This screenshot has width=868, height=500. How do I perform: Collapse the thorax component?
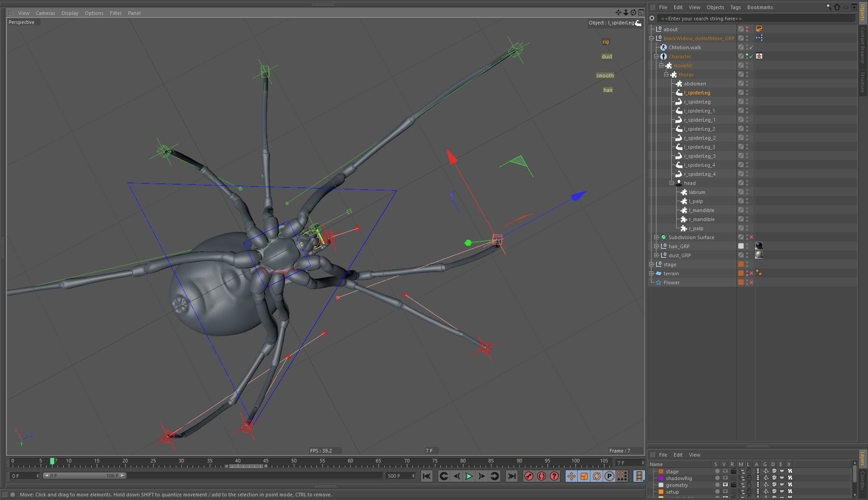tap(666, 75)
